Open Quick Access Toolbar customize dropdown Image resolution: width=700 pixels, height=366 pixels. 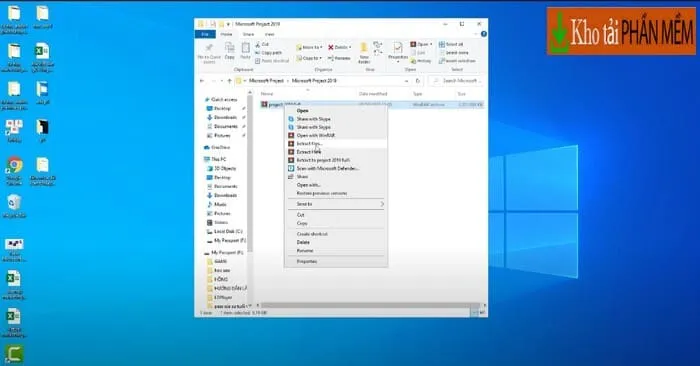coord(229,24)
